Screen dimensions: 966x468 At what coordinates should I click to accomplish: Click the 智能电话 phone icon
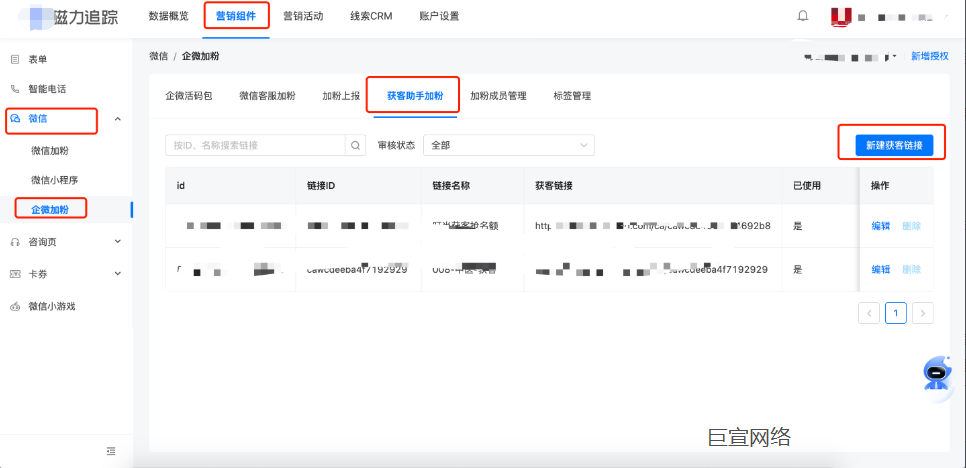(15, 89)
